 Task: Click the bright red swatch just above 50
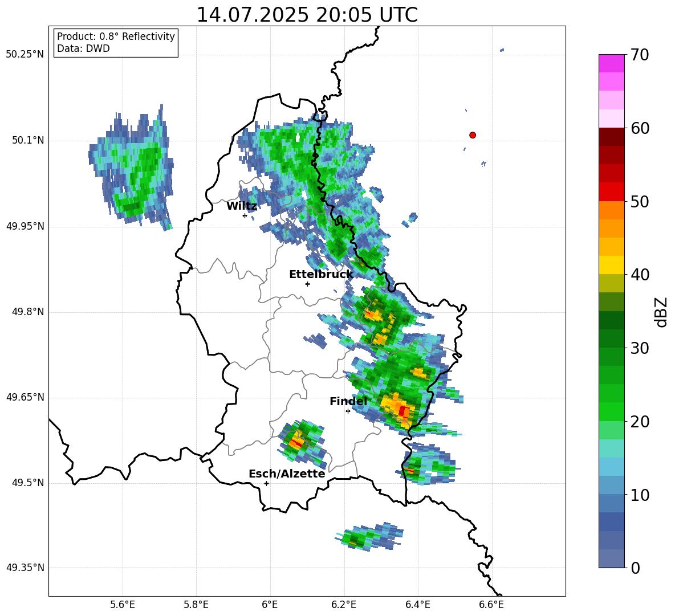pos(611,192)
